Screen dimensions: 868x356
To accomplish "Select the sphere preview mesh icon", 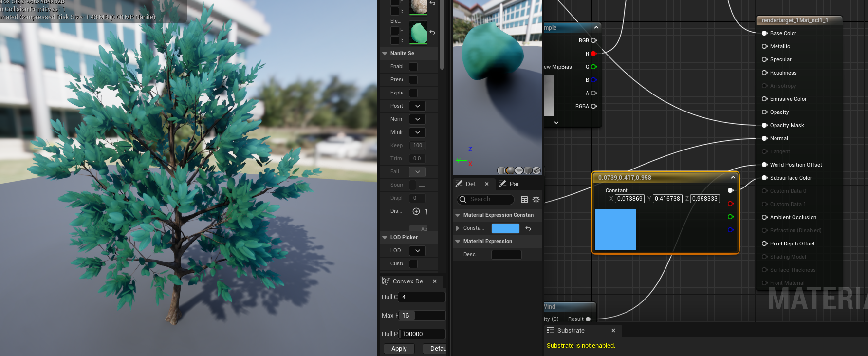I will click(510, 170).
